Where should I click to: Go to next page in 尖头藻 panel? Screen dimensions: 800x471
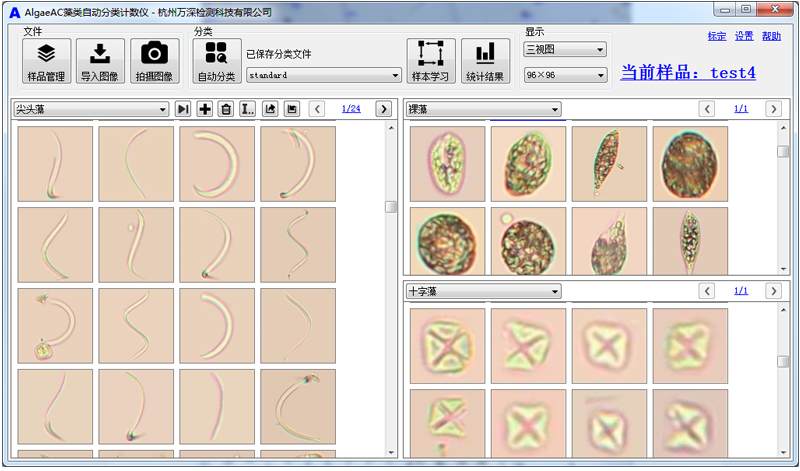[x=383, y=109]
